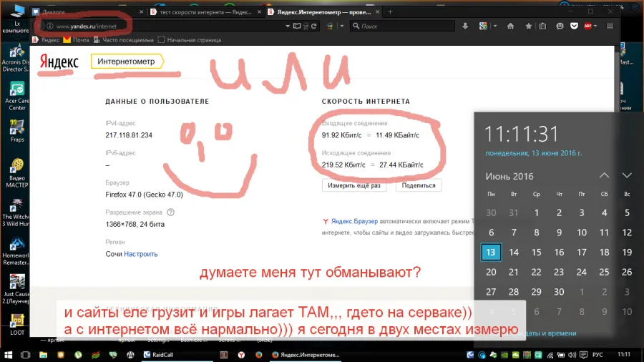Switch to the Диалоги tab

point(88,12)
